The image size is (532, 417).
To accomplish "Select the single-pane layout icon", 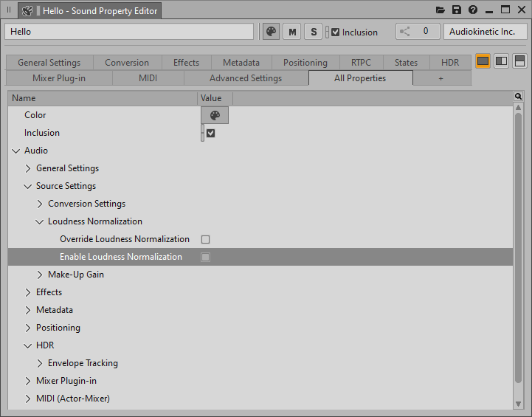I will [x=483, y=61].
